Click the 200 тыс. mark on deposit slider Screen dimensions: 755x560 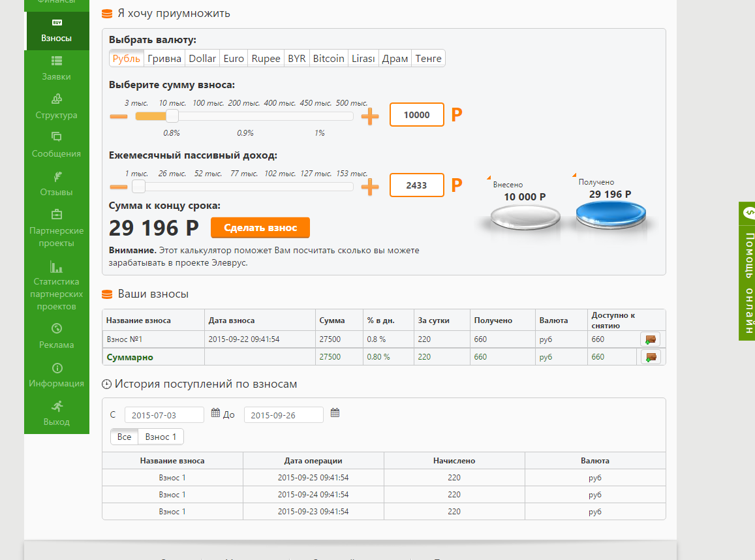243,103
